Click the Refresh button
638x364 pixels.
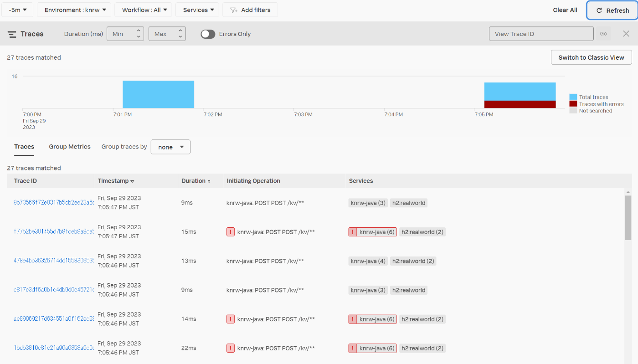tap(612, 10)
